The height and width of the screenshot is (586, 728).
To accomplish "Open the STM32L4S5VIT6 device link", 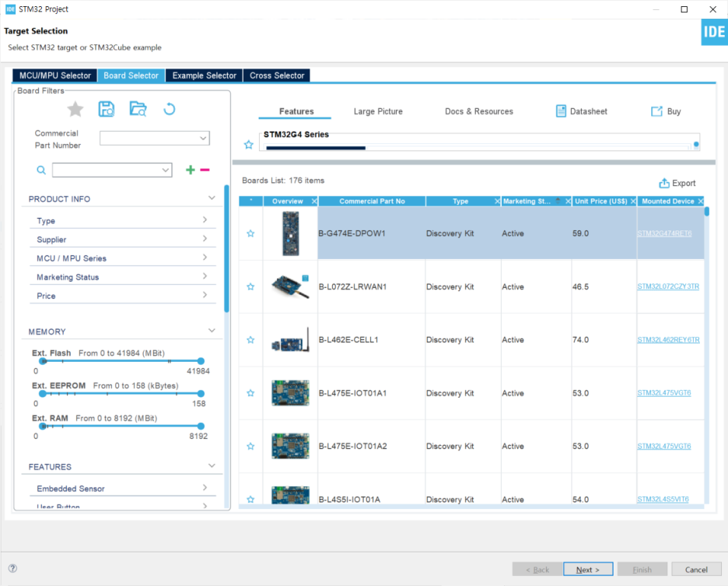I will coord(663,499).
